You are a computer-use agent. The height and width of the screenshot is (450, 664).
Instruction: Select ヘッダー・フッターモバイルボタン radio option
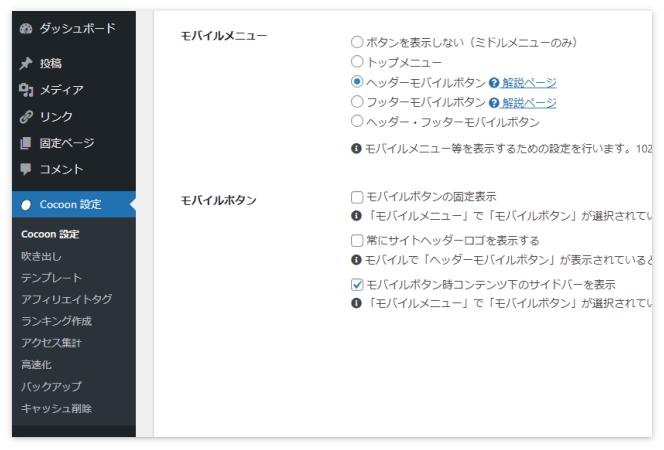(357, 121)
